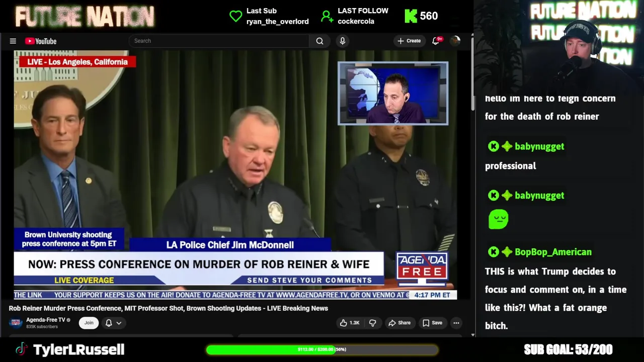Dislike the video with thumbs down

tap(373, 323)
